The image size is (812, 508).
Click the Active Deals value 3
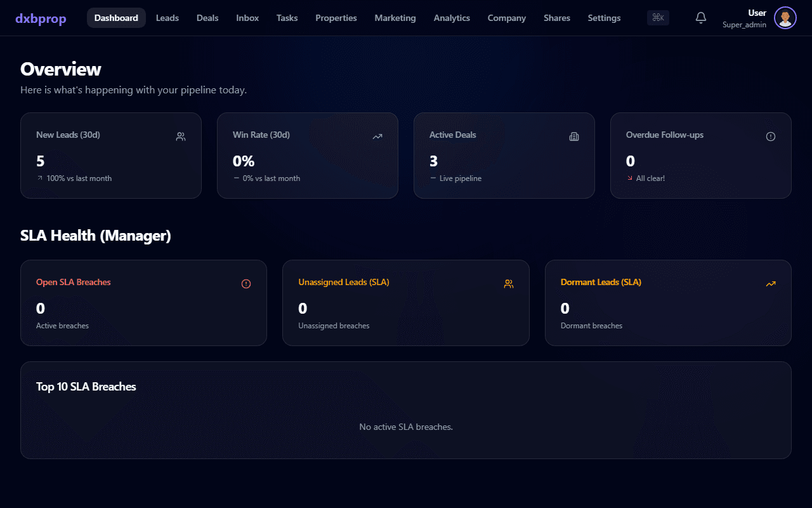(434, 161)
